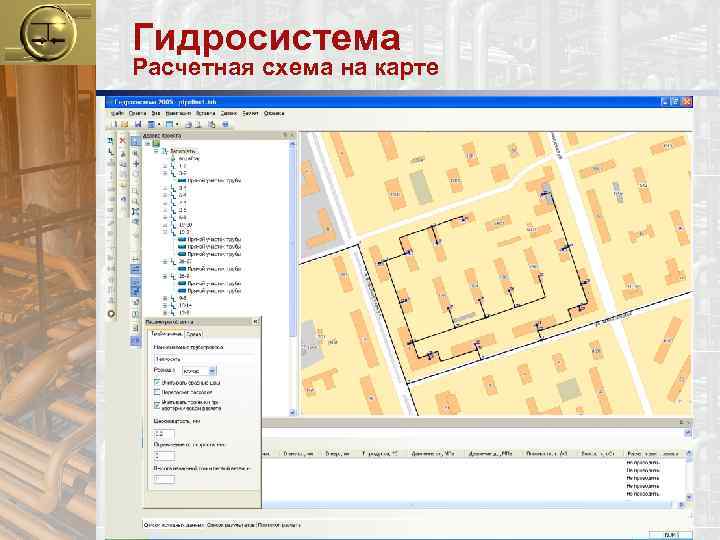The height and width of the screenshot is (540, 720).
Task: Click the Paste clipboard toolbar icon
Action: 212,124
